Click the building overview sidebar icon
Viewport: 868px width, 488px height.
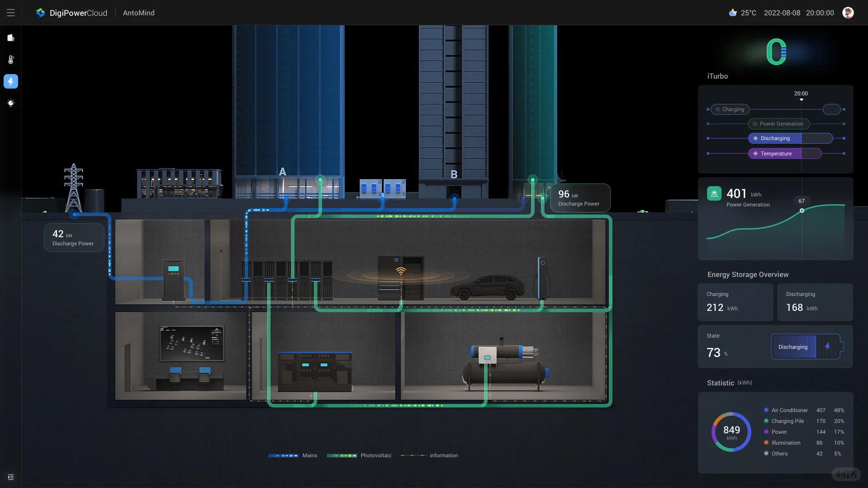click(x=11, y=38)
